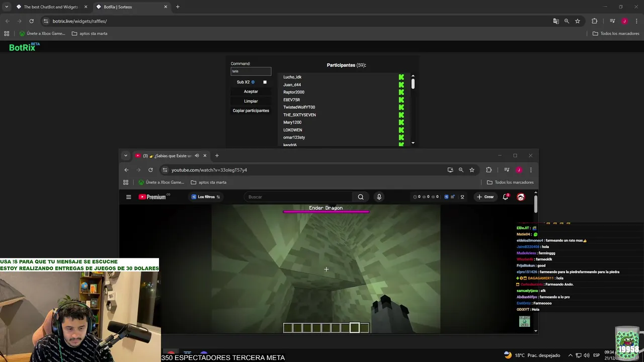The image size is (644, 362).
Task: Start voice search with microphone icon
Action: pos(379,197)
